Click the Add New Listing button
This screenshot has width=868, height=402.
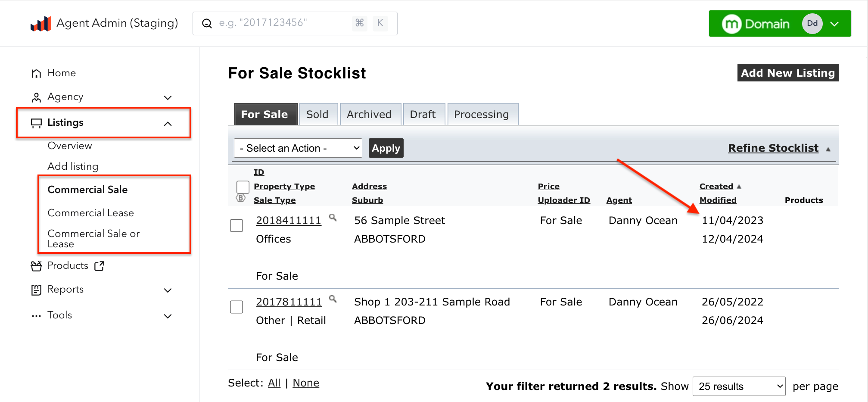tap(787, 73)
